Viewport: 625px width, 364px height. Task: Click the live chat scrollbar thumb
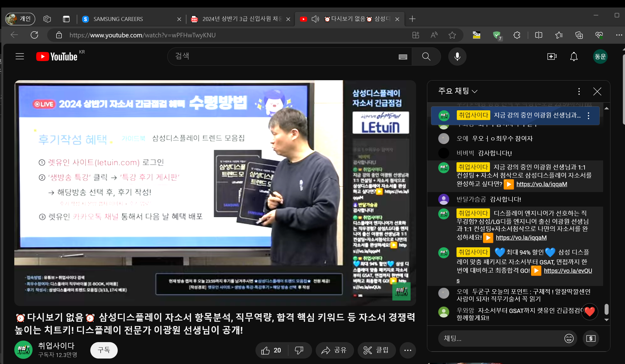pos(606,309)
